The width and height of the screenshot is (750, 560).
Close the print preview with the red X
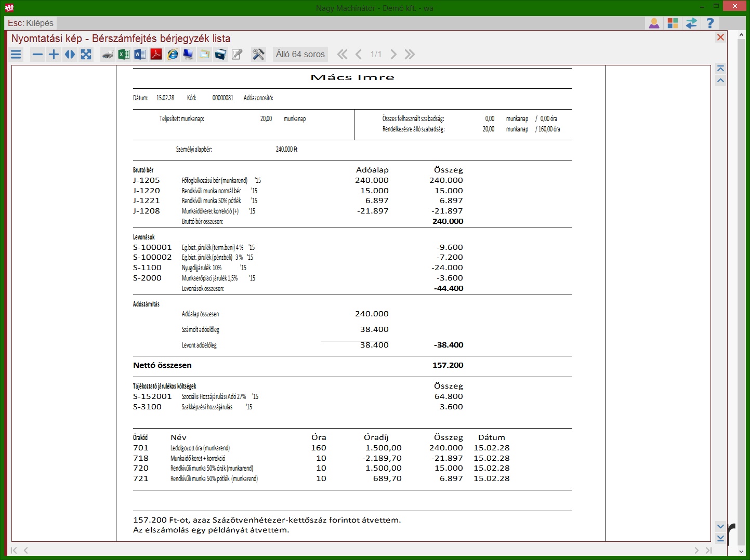pos(720,37)
